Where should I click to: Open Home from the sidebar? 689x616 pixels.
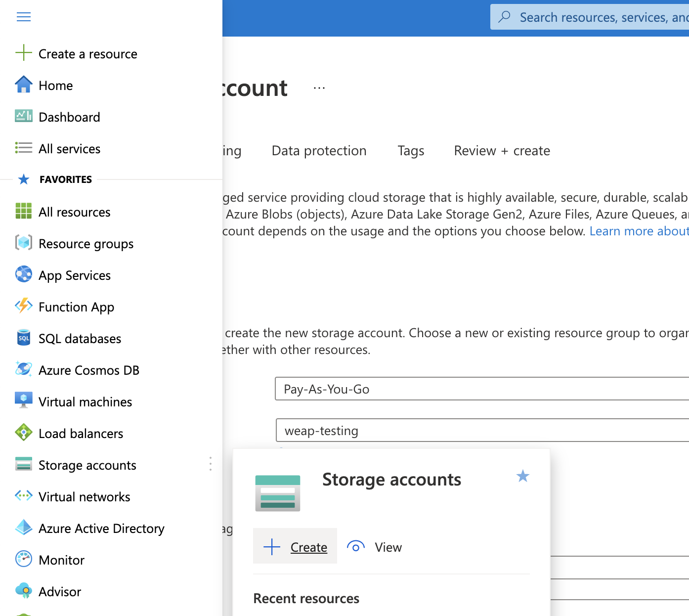[x=55, y=86]
